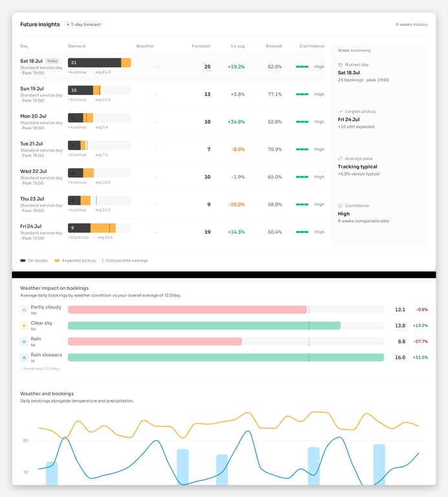This screenshot has height=497, width=448.
Task: Select the Sat 18 Jul day label
Action: (31, 61)
